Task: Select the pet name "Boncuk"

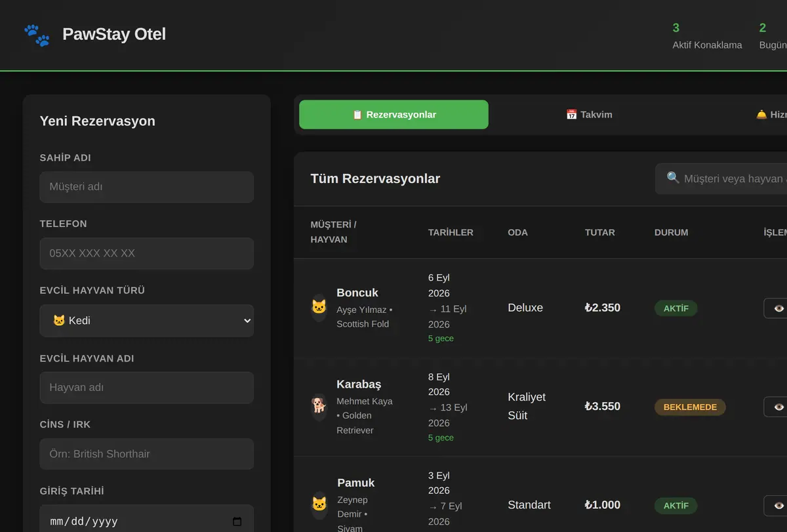Action: coord(357,293)
